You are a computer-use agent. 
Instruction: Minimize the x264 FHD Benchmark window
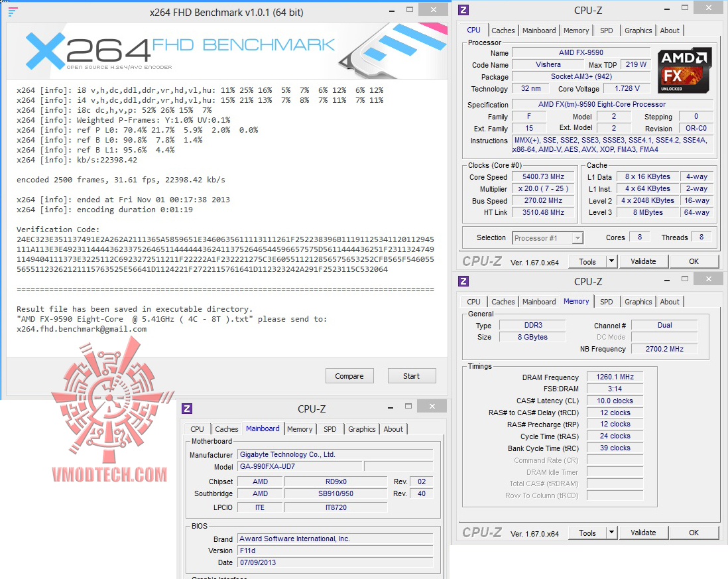point(393,10)
